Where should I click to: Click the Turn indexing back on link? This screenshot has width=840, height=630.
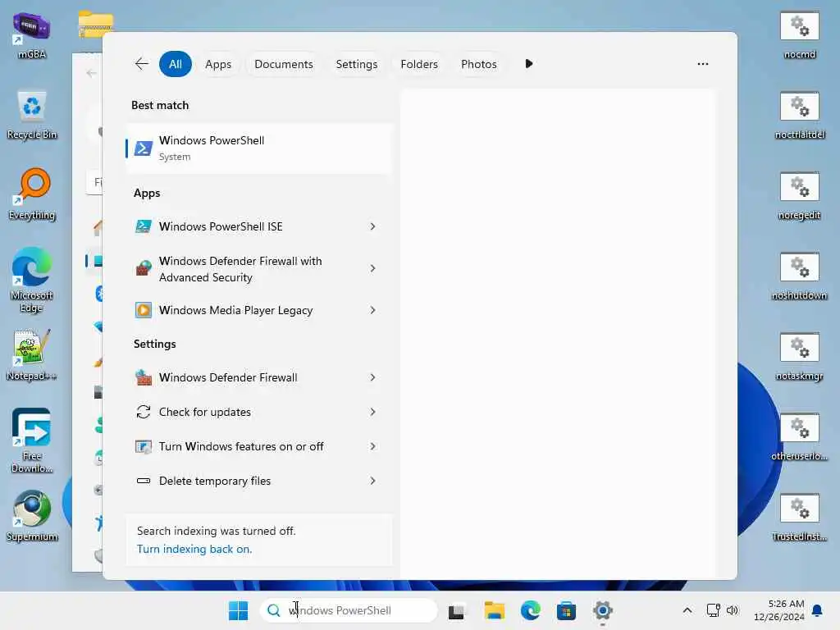[x=194, y=549]
